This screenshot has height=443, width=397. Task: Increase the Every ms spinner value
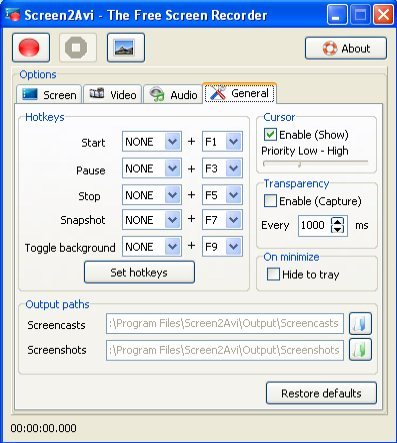(338, 222)
